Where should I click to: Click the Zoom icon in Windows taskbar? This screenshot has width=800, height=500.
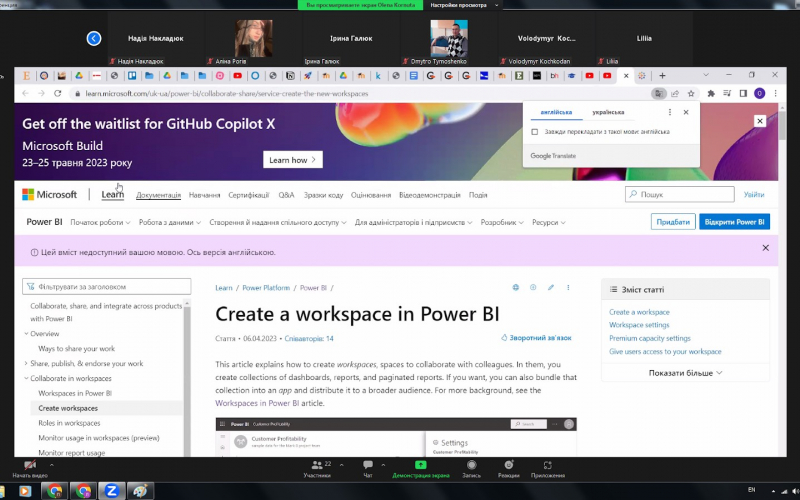coord(112,491)
